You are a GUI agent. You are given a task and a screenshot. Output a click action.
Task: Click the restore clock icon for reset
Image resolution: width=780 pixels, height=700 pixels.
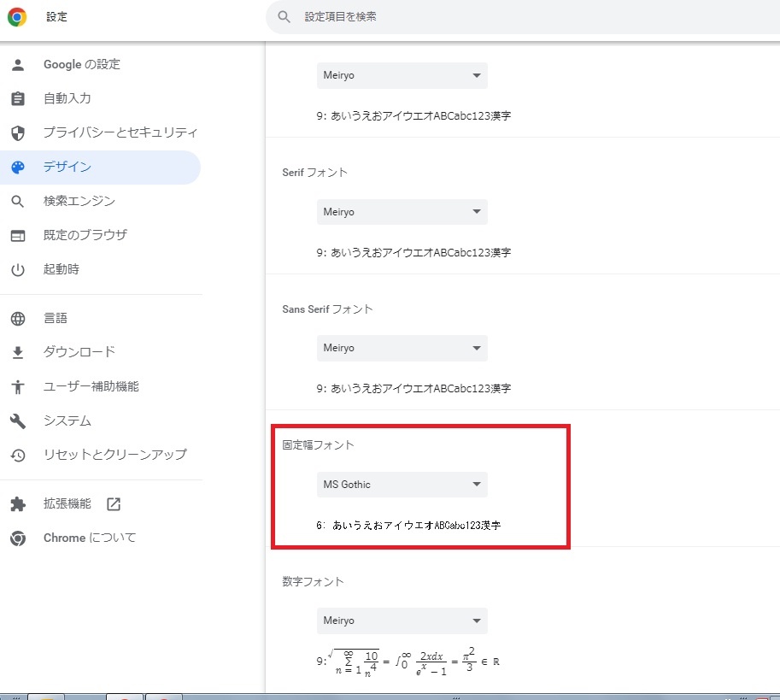(18, 456)
